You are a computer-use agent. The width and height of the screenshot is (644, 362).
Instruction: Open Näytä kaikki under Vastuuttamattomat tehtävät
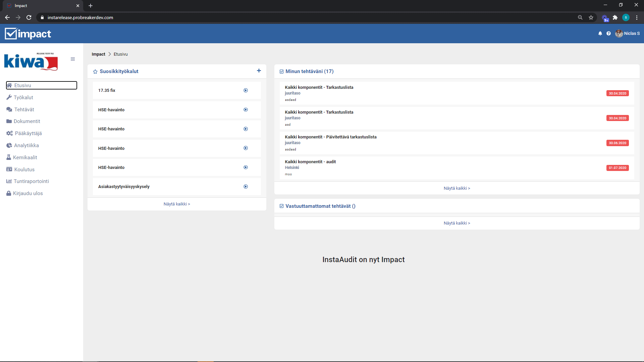click(457, 223)
